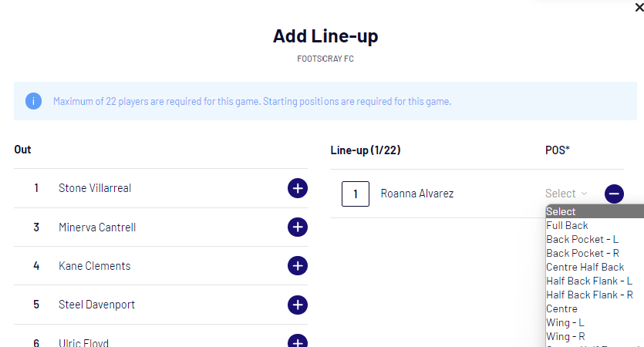Select Back Pocket - L option
The image size is (644, 347).
coord(583,239)
